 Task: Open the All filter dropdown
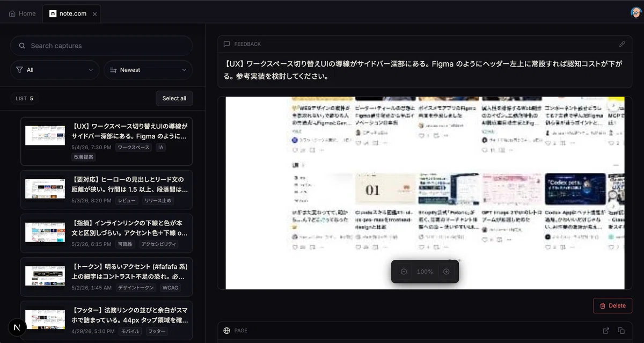click(55, 70)
